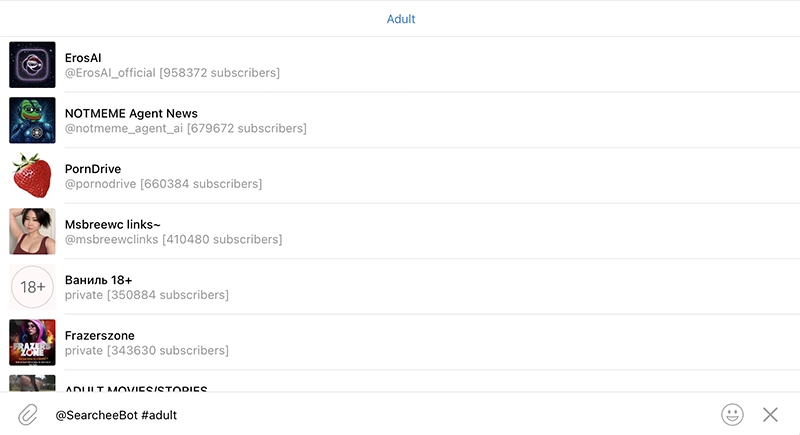The image size is (800, 435).
Task: Open the partially visible ADULT MOVIES/STORIES result
Action: 136,388
